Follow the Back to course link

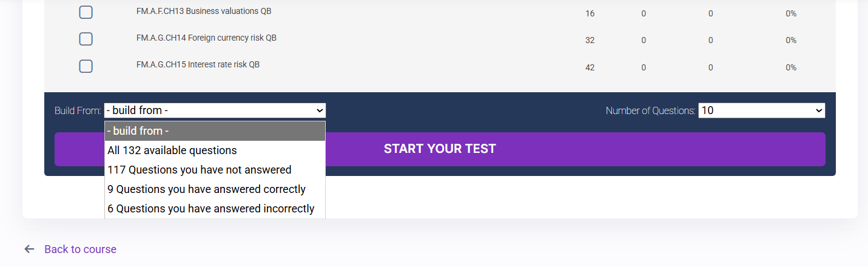coord(80,249)
